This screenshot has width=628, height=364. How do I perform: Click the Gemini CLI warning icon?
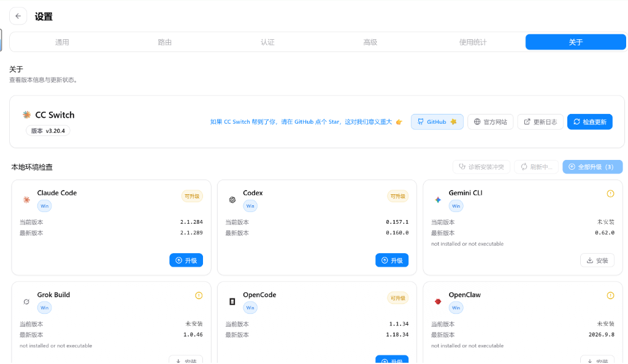point(610,194)
